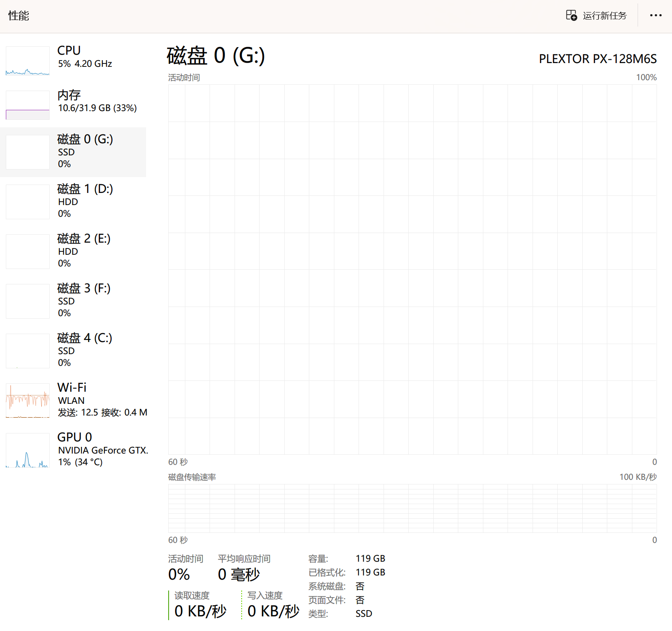Click the 100% activity scale label
The height and width of the screenshot is (631, 672).
click(x=647, y=78)
